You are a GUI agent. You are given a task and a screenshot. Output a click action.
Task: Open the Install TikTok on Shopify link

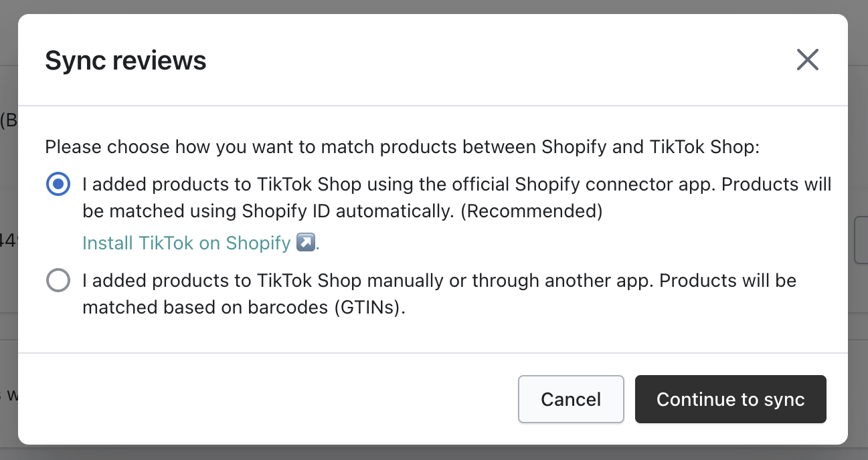pyautogui.click(x=186, y=243)
